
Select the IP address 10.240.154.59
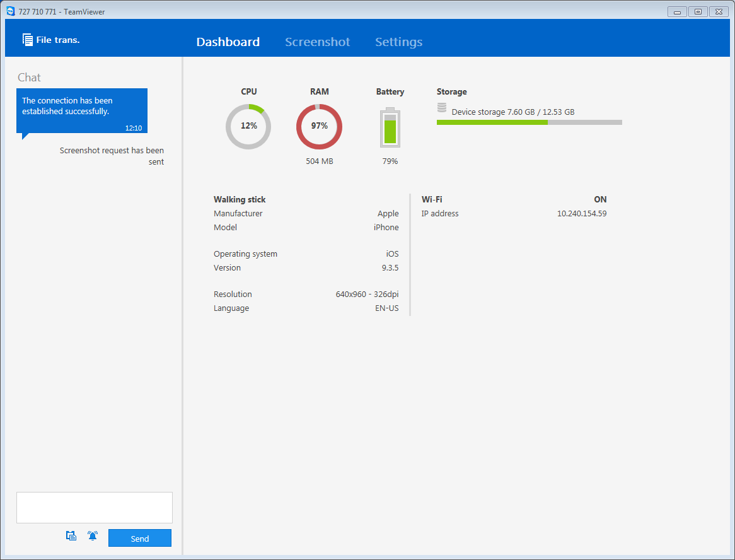(581, 213)
